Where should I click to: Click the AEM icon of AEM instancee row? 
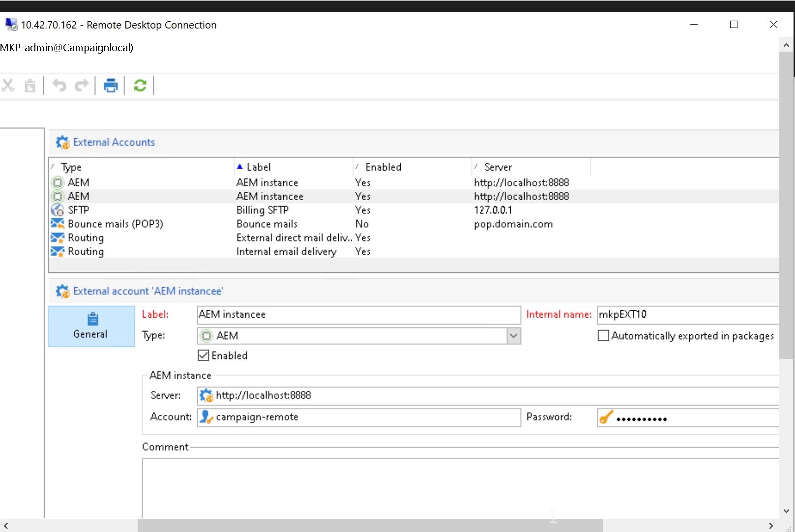click(58, 196)
